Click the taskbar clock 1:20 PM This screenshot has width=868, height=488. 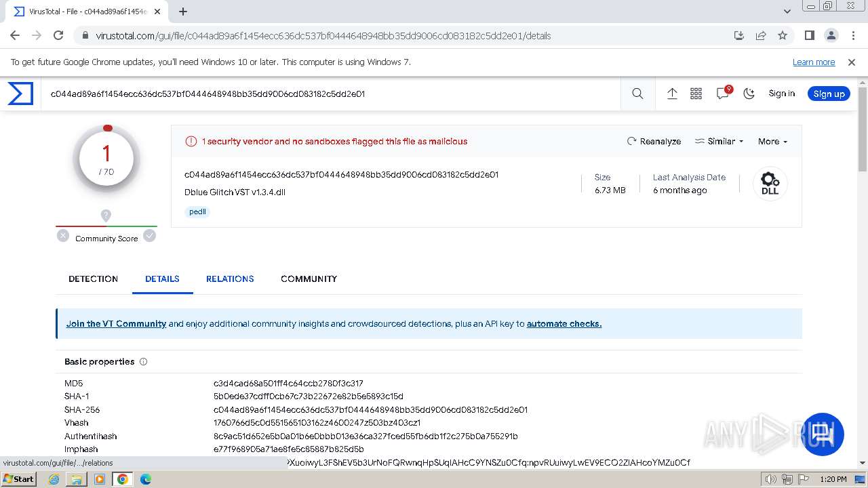pos(833,479)
